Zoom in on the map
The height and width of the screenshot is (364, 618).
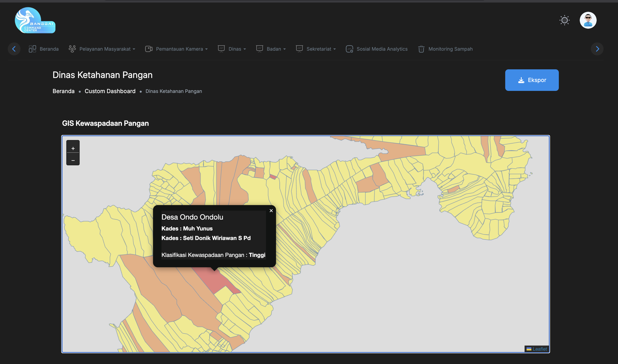[x=73, y=148]
